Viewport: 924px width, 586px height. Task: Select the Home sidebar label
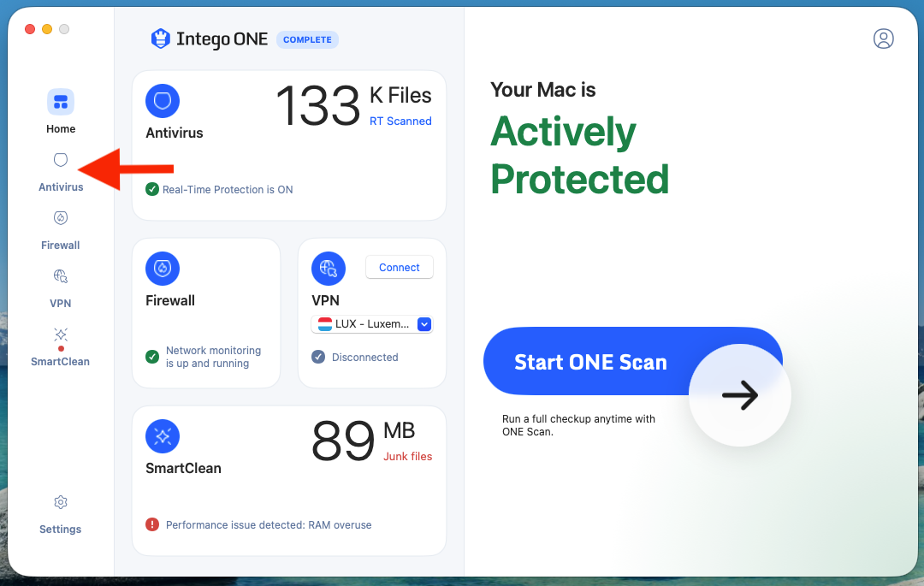pos(61,129)
